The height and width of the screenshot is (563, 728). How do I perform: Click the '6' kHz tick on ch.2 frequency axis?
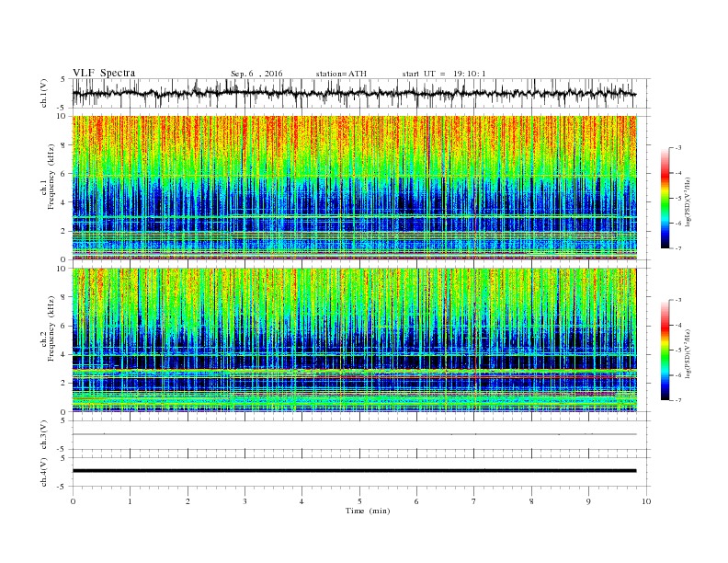[64, 326]
